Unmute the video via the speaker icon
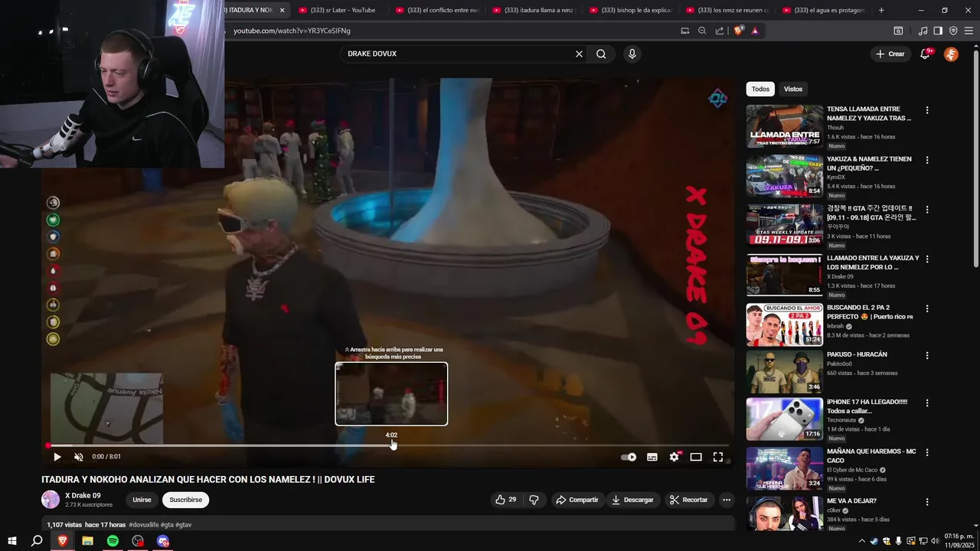980x551 pixels. pos(78,457)
